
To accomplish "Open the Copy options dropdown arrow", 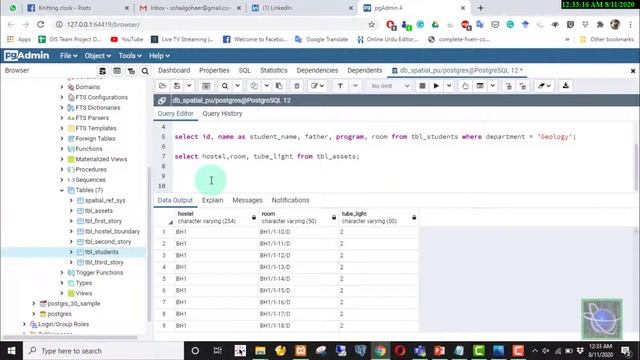I will 266,86.
